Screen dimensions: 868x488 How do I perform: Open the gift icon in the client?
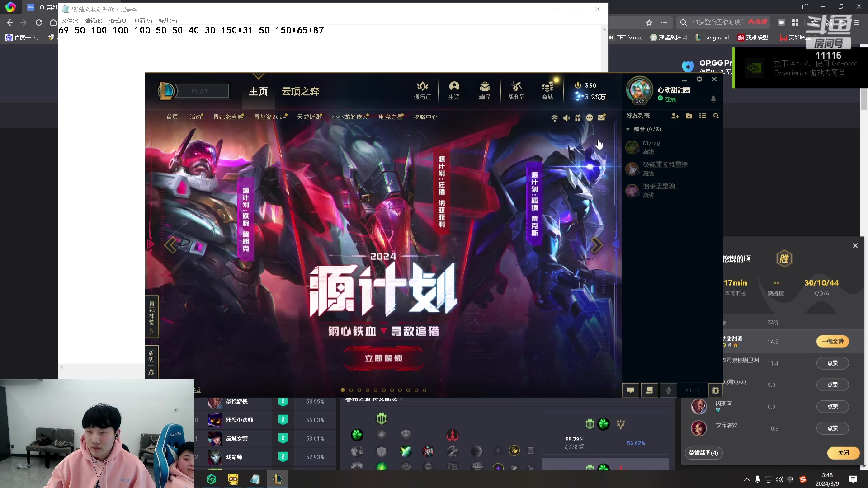point(578,117)
